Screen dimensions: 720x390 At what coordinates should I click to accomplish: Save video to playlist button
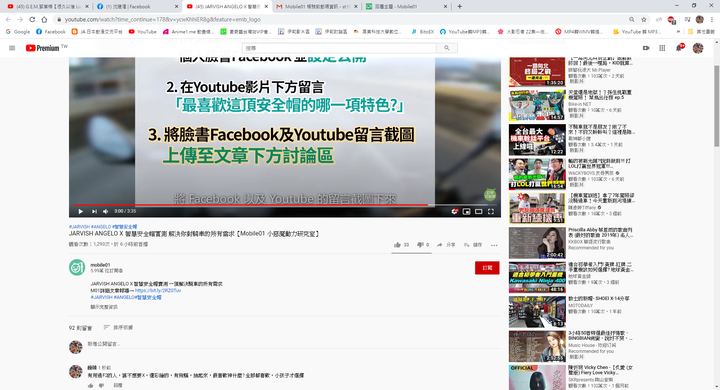click(x=473, y=245)
